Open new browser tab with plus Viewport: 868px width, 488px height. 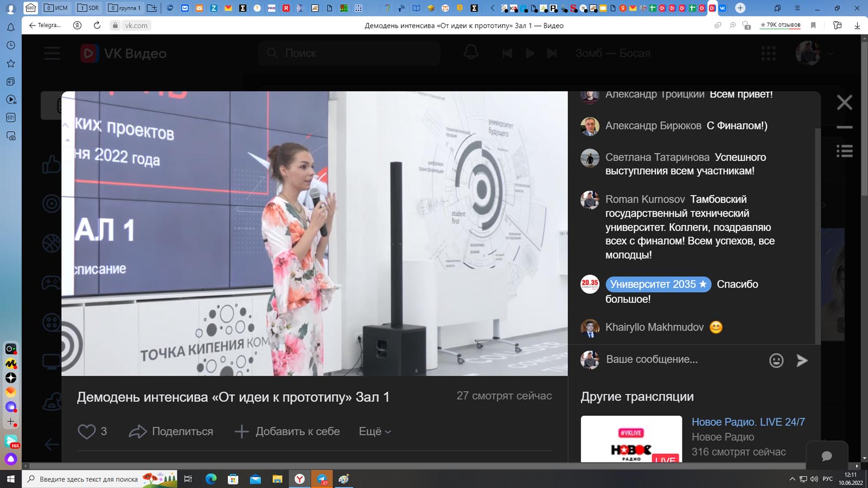pos(740,8)
